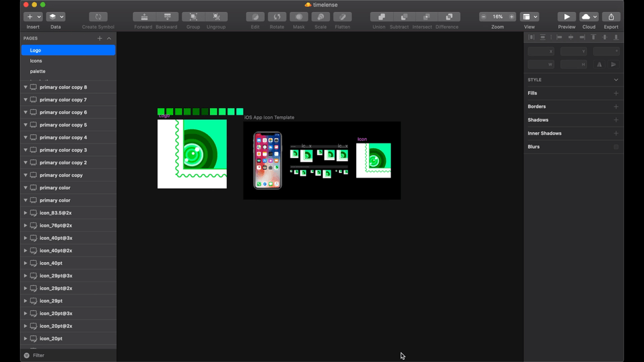Click the iOS App Icon Template label
The image size is (644, 362).
[270, 117]
